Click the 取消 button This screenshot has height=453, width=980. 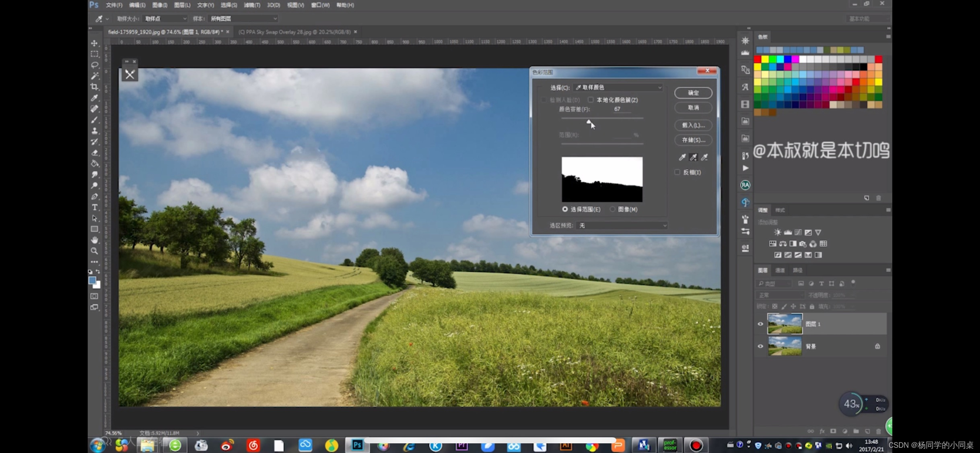tap(693, 108)
